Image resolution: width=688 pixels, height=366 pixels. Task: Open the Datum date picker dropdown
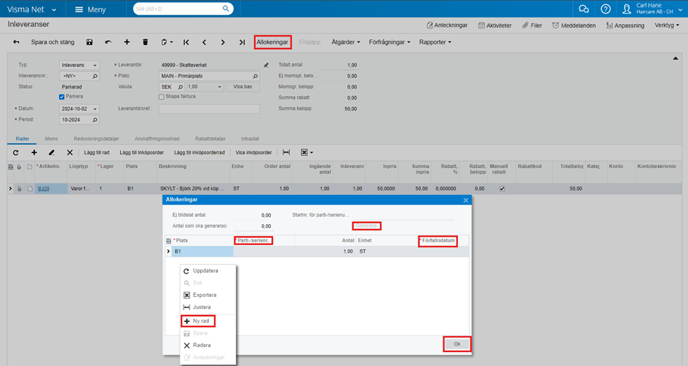[x=95, y=109]
